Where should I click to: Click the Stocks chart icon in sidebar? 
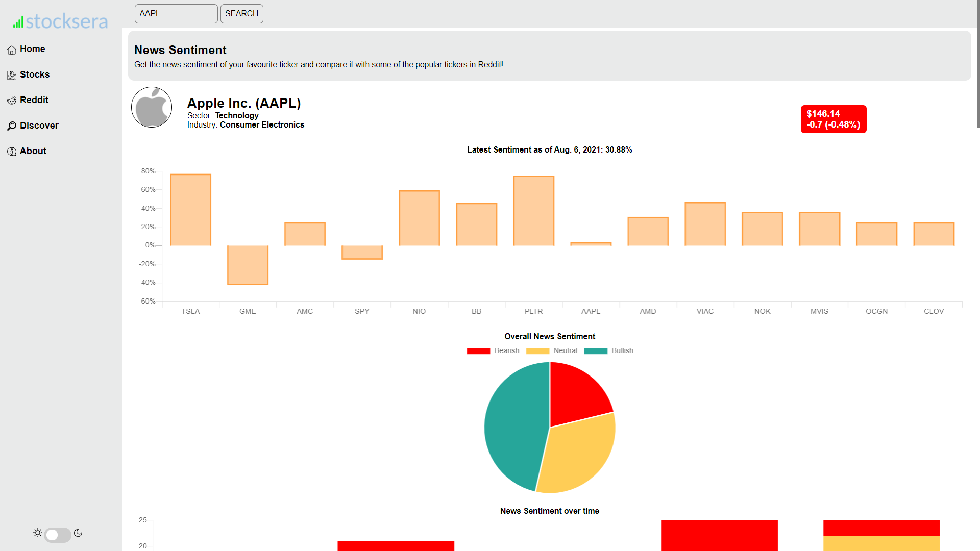[x=12, y=76]
